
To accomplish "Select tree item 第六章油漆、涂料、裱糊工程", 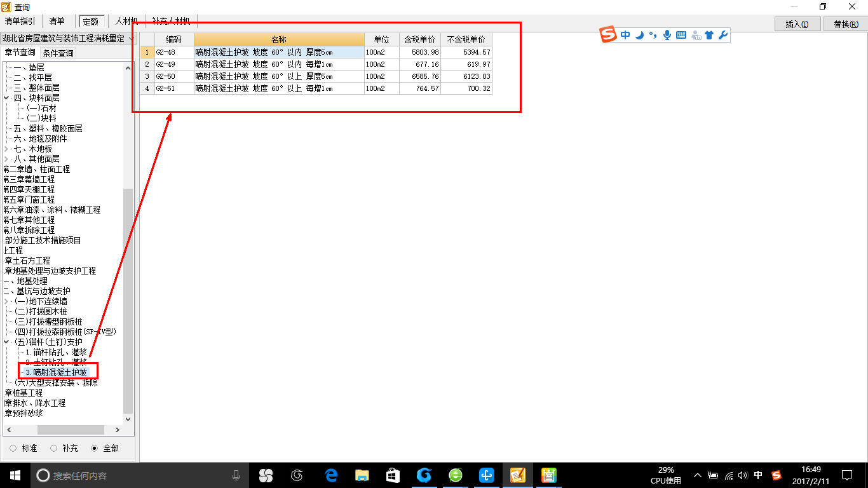I will point(51,210).
